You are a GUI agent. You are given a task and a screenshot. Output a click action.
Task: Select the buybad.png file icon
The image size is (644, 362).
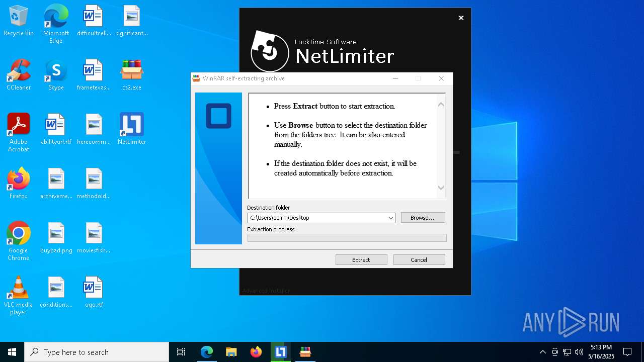[x=56, y=238]
